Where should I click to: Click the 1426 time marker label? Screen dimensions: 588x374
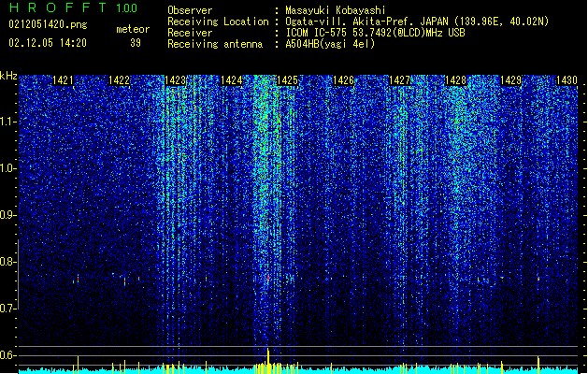(x=343, y=80)
